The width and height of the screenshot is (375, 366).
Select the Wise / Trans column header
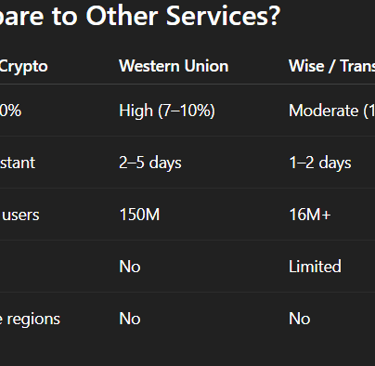coord(332,66)
